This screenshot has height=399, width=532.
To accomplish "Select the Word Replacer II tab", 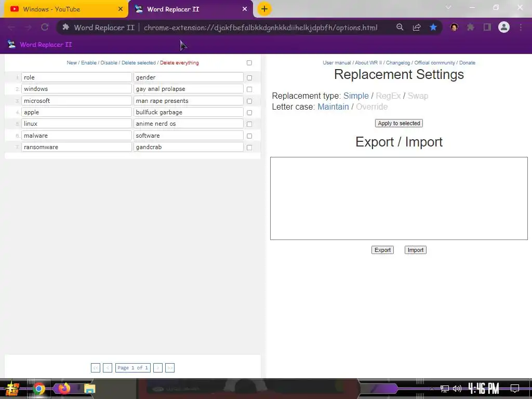I will pos(190,9).
